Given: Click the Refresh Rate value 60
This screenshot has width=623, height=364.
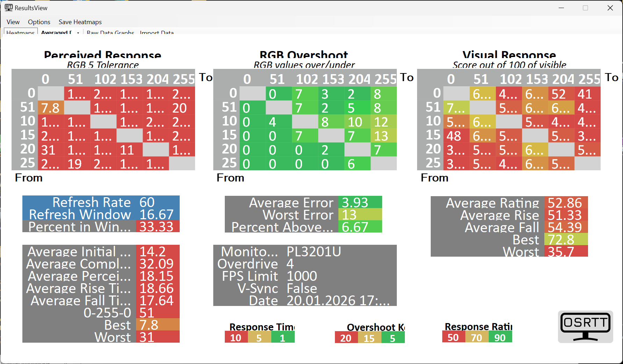Looking at the screenshot, I should tap(147, 202).
